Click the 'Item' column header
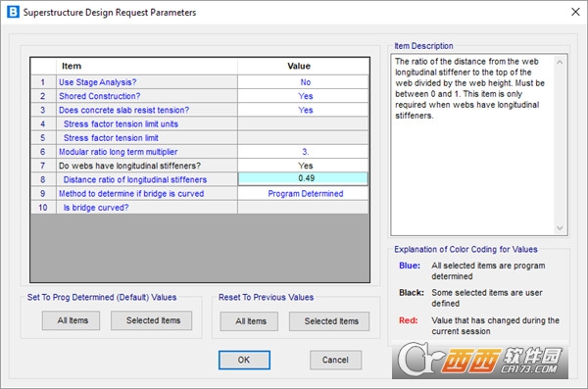588x389 pixels. click(147, 66)
